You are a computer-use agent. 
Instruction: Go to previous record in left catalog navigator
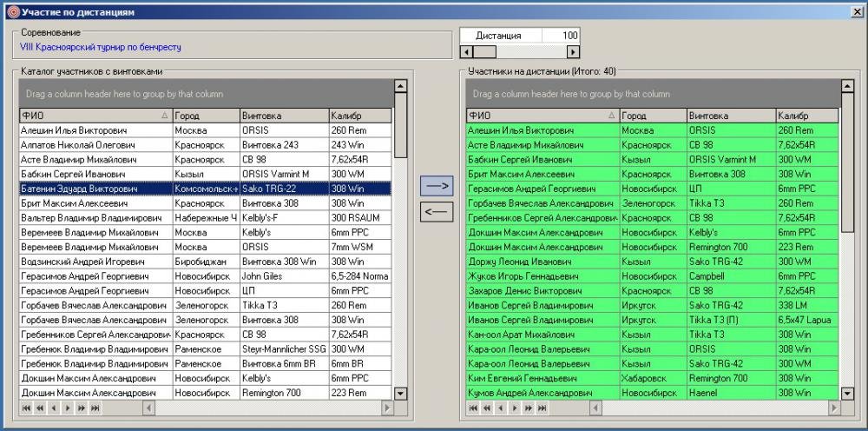tap(53, 408)
